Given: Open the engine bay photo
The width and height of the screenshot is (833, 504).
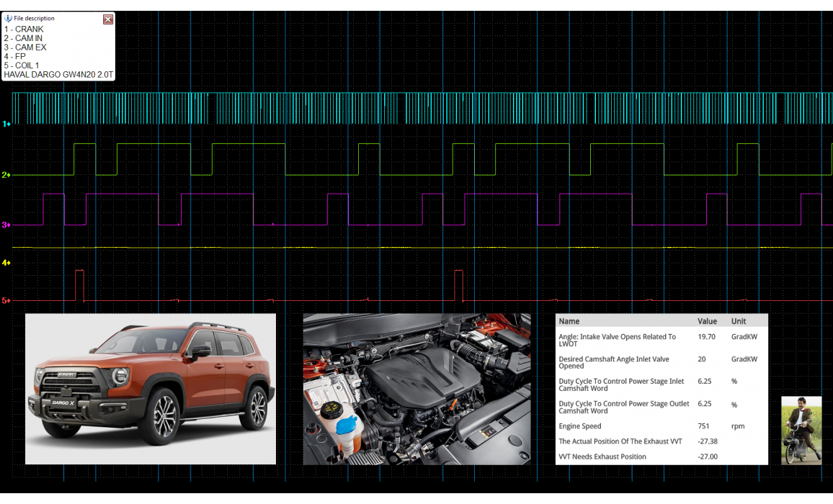Looking at the screenshot, I should coord(416,389).
